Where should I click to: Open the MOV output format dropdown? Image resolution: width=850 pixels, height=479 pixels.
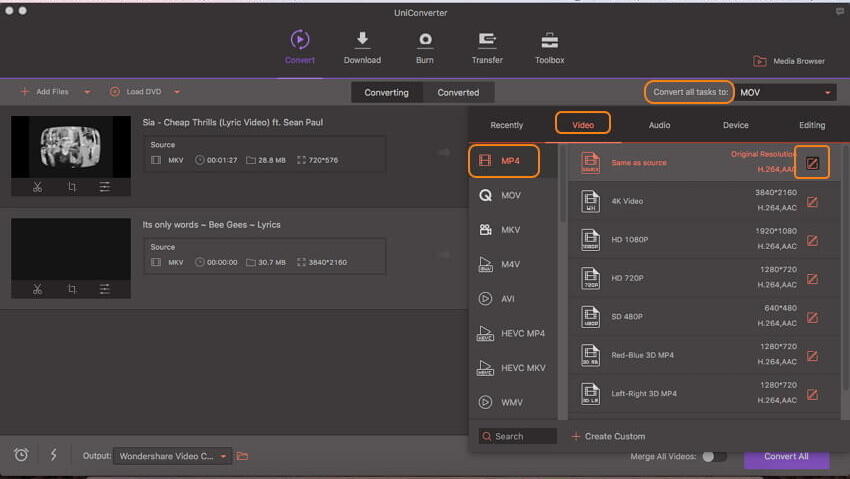(x=785, y=93)
